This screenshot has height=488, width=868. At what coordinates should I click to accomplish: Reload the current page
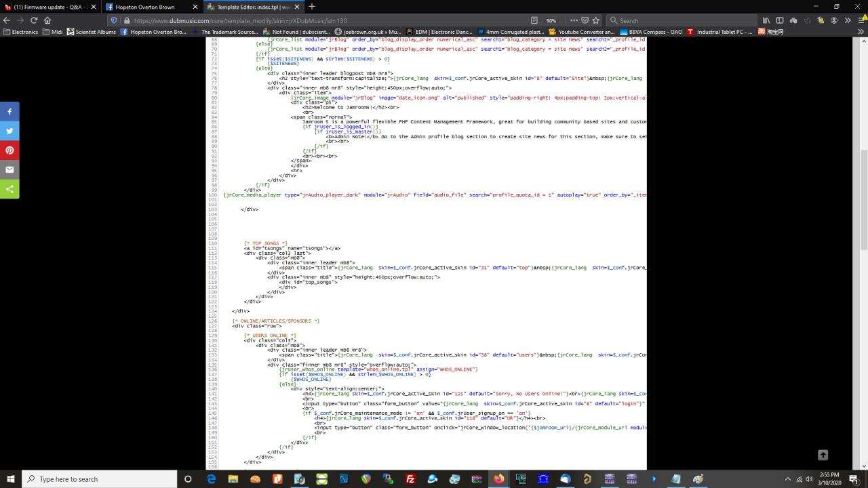34,20
